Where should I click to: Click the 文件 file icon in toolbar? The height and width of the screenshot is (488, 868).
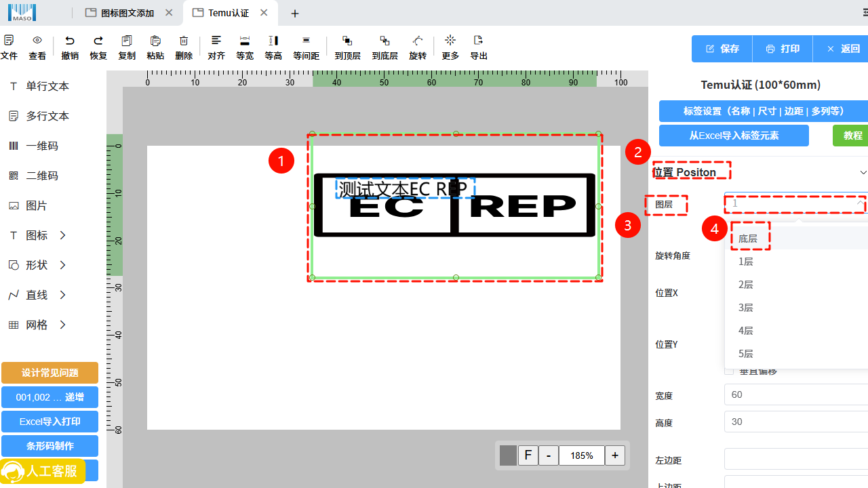tap(9, 41)
